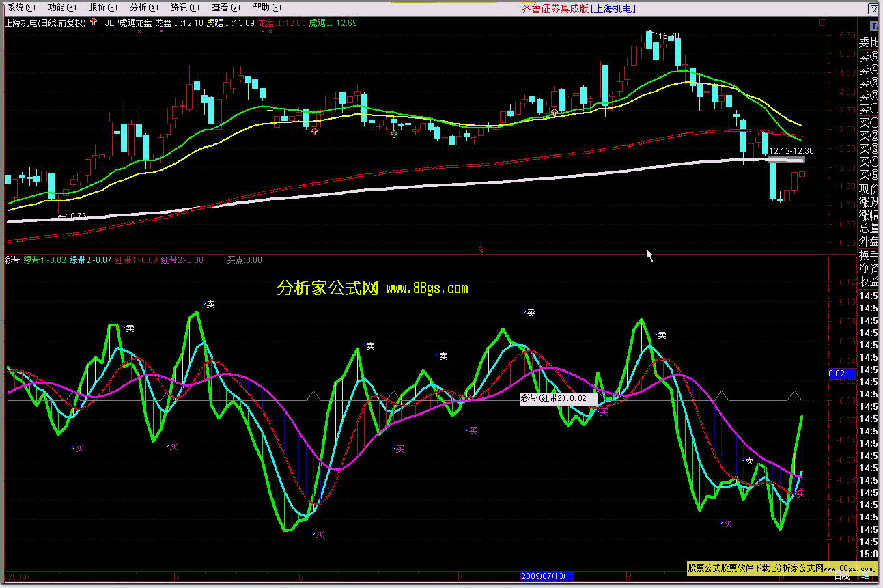This screenshot has width=883, height=588.
Task: Click the 15.60 high price label
Action: pos(669,36)
